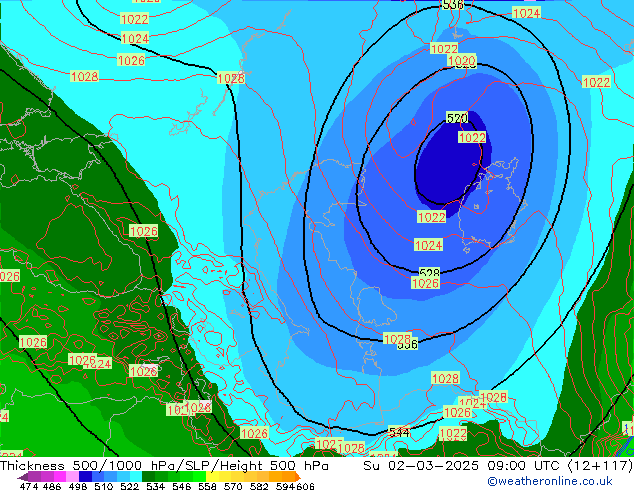The image size is (634, 490).
Task: Click the 1022 label inside the dark blue core
Action: point(472,138)
